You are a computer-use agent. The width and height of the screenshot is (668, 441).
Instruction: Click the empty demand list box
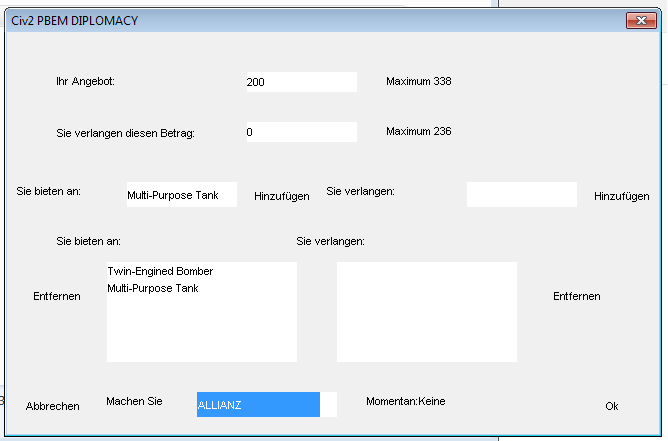(426, 312)
